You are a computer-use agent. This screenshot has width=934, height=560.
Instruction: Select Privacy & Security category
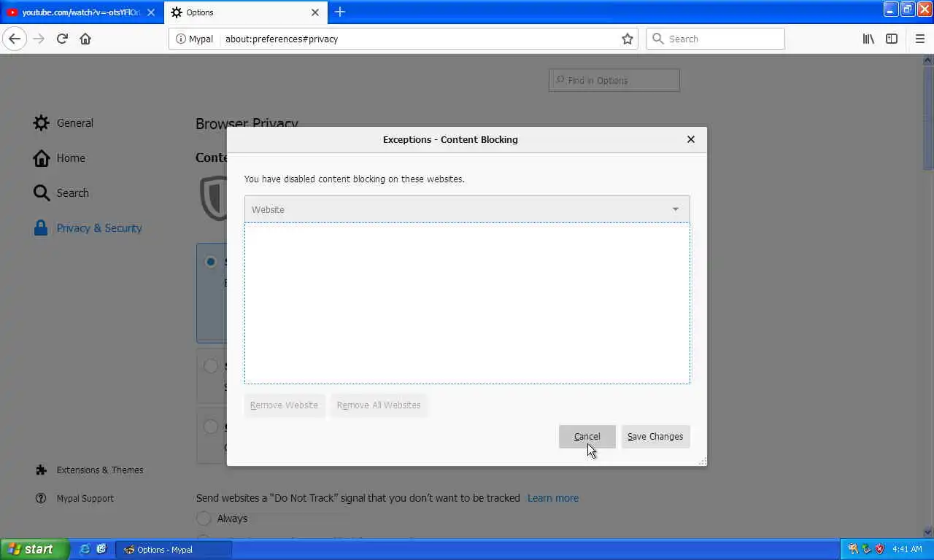tap(88, 228)
